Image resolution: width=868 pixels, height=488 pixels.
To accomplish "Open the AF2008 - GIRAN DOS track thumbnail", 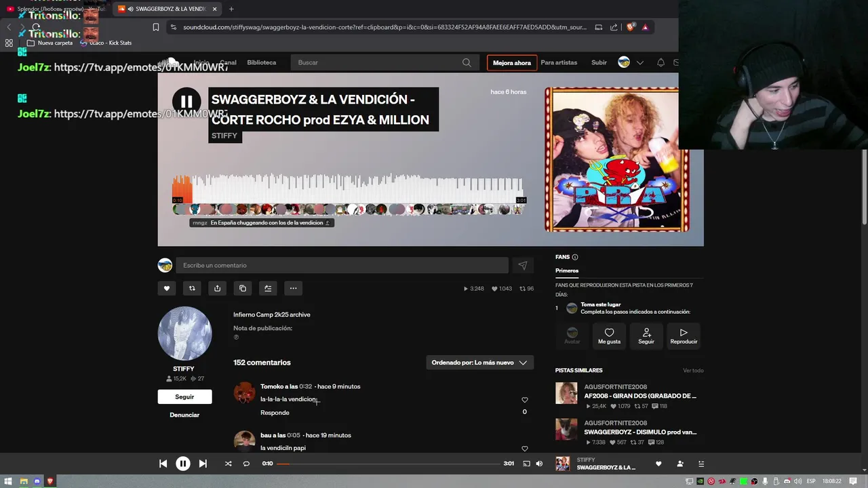I will [x=566, y=393].
